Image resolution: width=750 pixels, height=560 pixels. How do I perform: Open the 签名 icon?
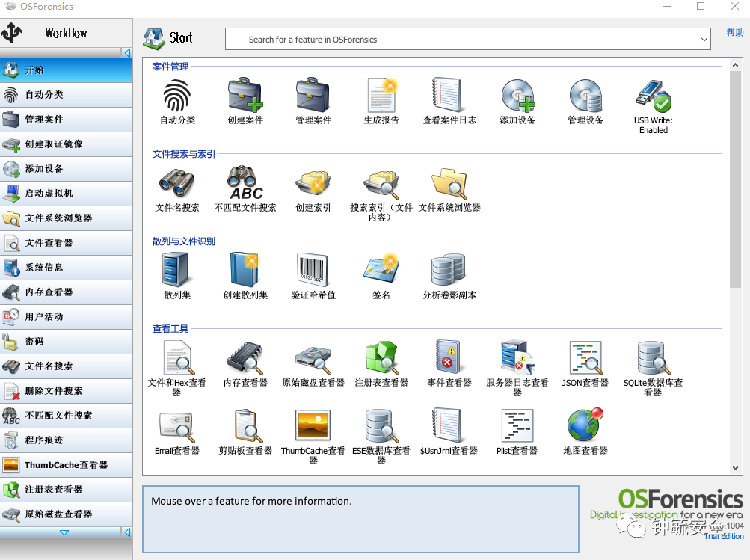381,268
